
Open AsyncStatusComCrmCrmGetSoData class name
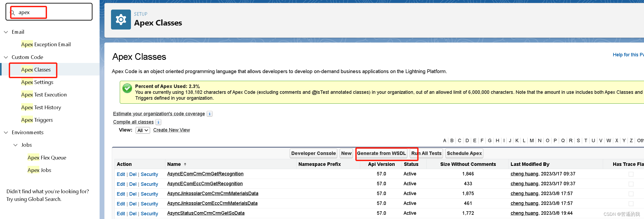pos(206,213)
